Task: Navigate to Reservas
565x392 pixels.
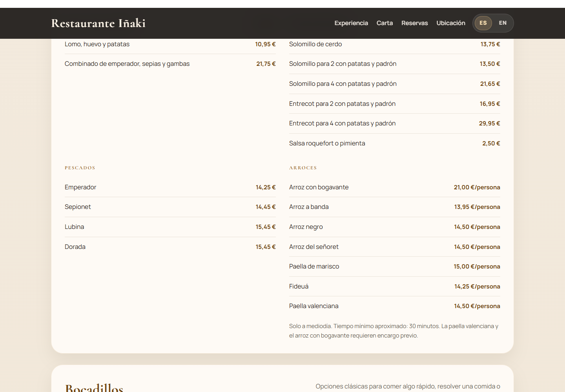Action: (x=414, y=23)
